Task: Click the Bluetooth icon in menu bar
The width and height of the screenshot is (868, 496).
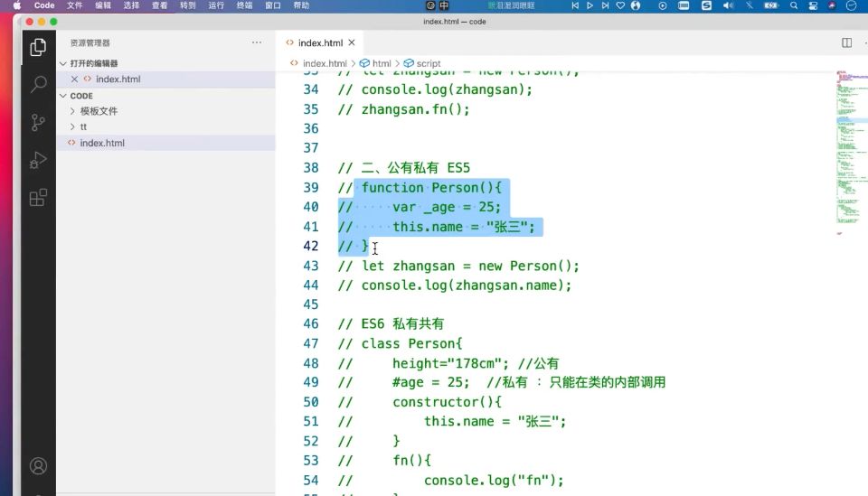Action: click(749, 5)
